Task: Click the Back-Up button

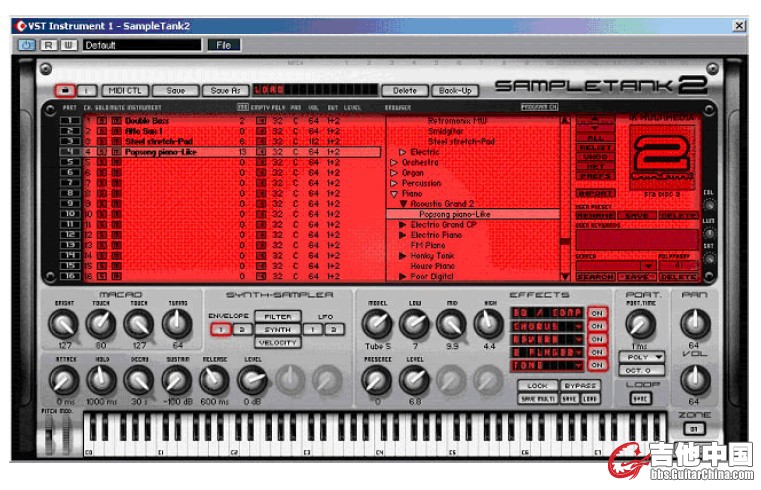Action: (455, 90)
